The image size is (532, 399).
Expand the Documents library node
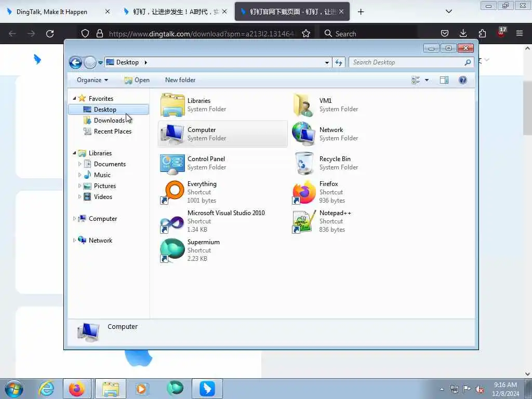[79, 164]
